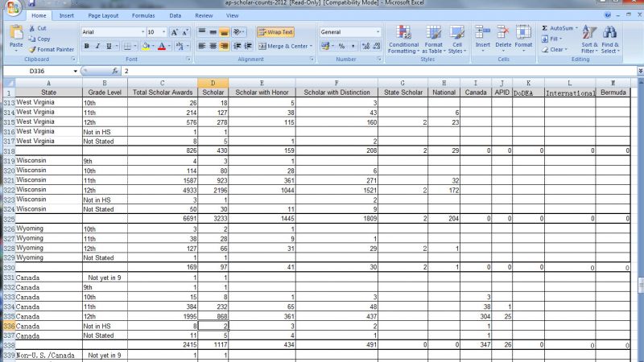Toggle Bold formatting
The height and width of the screenshot is (362, 644).
click(x=87, y=47)
